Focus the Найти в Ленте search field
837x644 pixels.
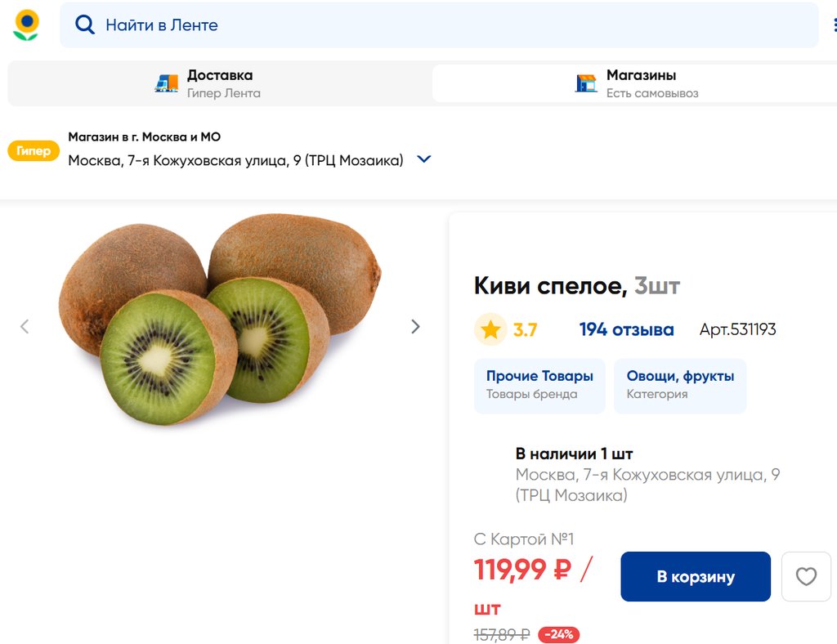point(450,25)
